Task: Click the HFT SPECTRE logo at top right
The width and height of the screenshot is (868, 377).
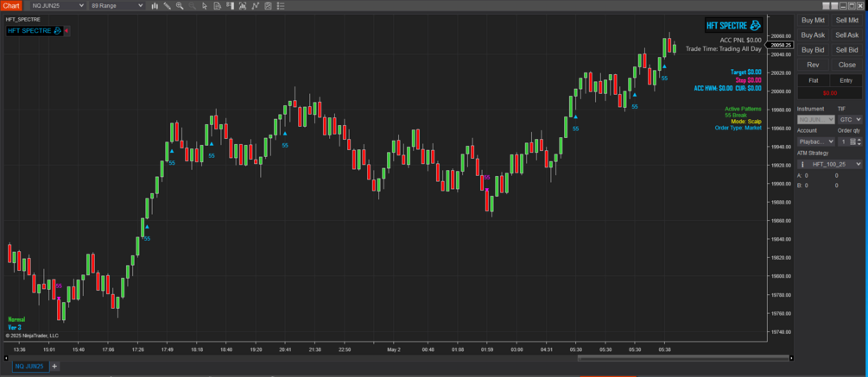Action: click(x=733, y=25)
